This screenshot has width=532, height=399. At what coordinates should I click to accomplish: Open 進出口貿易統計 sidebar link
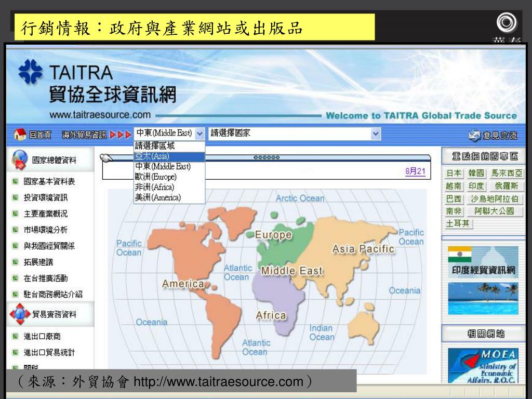tap(49, 353)
